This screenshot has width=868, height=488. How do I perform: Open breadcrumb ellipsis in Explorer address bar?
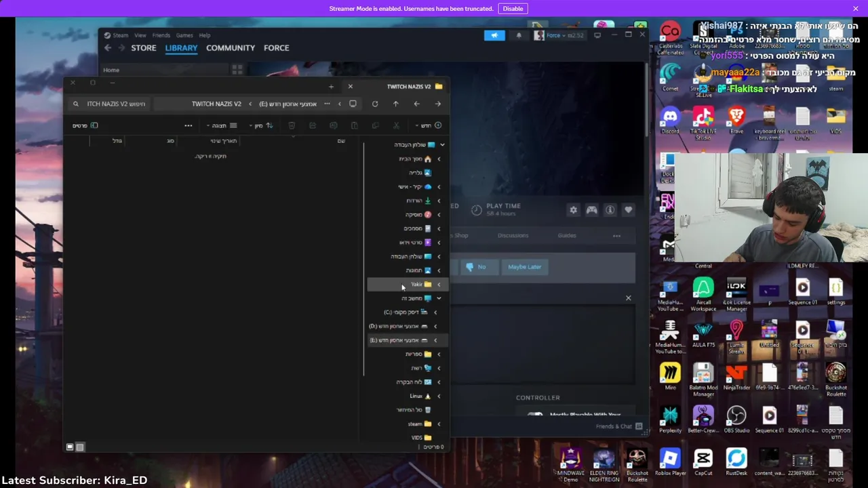[327, 104]
